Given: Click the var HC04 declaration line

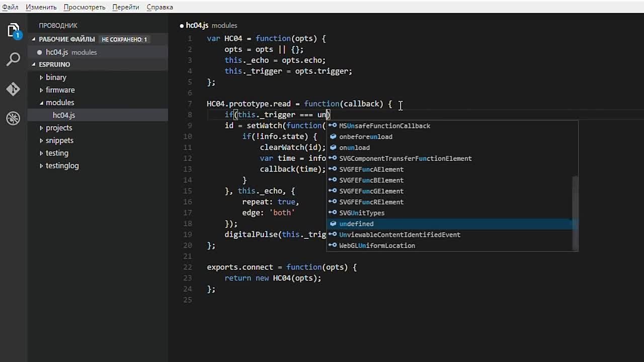Looking at the screenshot, I should point(267,38).
